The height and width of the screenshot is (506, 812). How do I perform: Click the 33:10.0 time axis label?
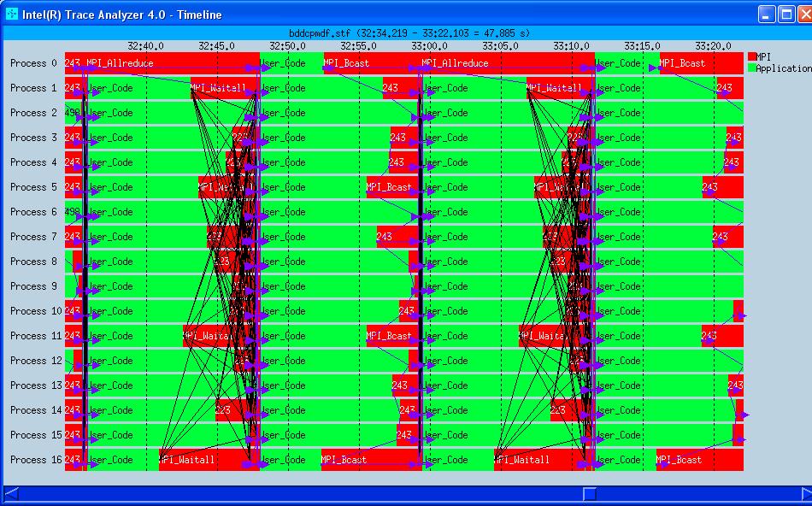tap(571, 46)
